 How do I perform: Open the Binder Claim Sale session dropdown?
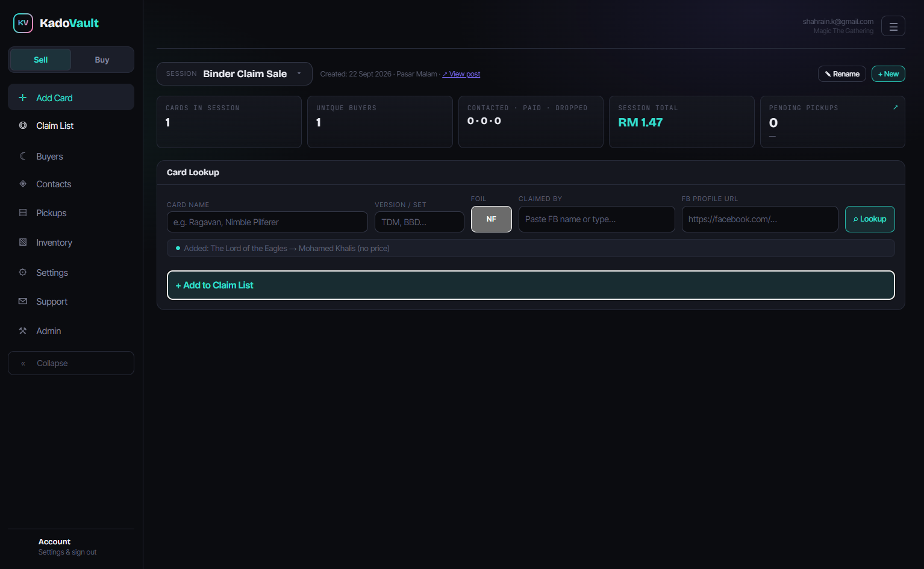[x=234, y=73]
